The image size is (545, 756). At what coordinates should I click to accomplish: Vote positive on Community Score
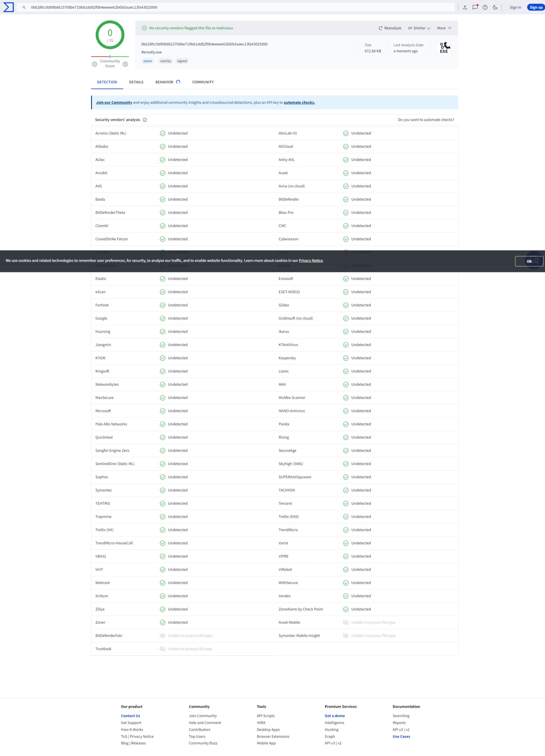[125, 64]
